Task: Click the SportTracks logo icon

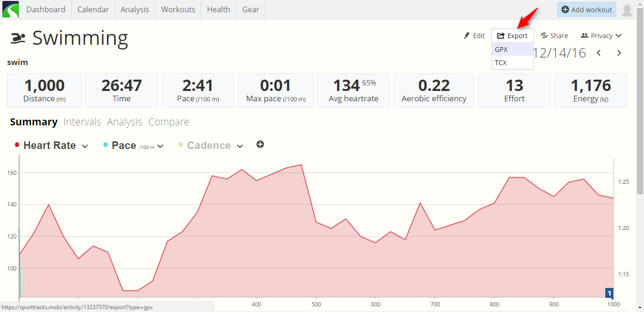Action: [11, 9]
